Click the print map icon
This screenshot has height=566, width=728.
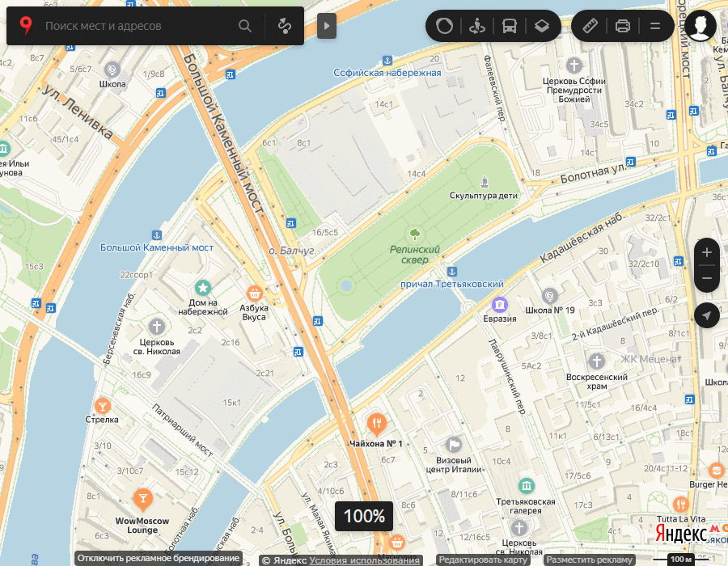623,26
